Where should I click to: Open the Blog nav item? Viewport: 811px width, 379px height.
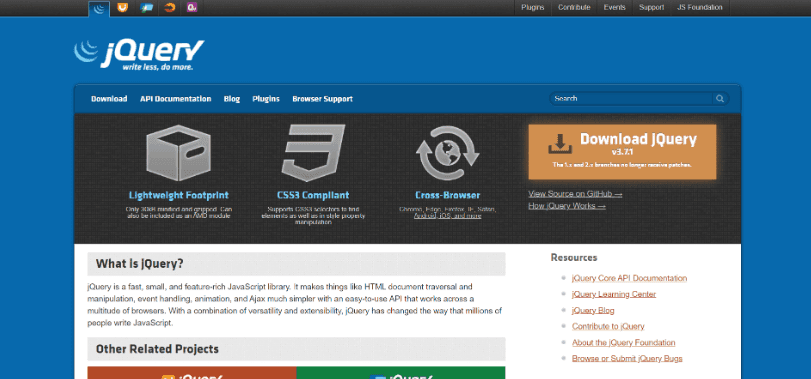(x=232, y=99)
